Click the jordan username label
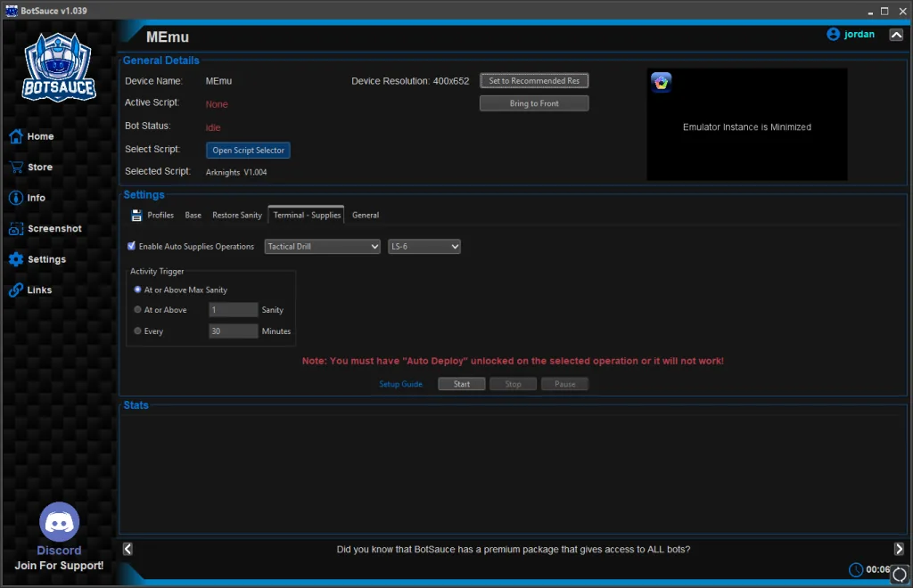Viewport: 913px width, 588px height. click(x=859, y=35)
